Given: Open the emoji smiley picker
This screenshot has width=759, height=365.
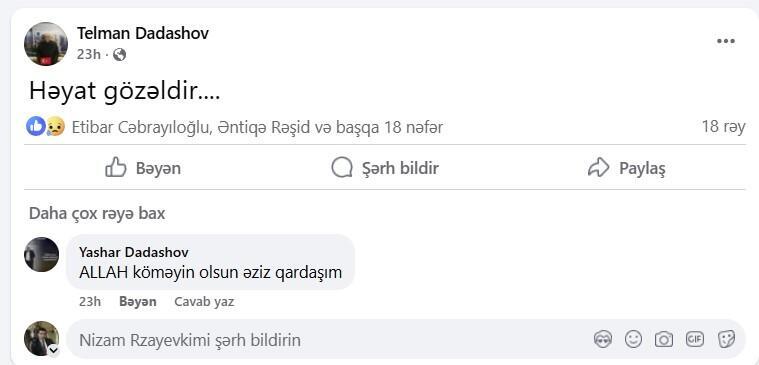Looking at the screenshot, I should point(633,339).
